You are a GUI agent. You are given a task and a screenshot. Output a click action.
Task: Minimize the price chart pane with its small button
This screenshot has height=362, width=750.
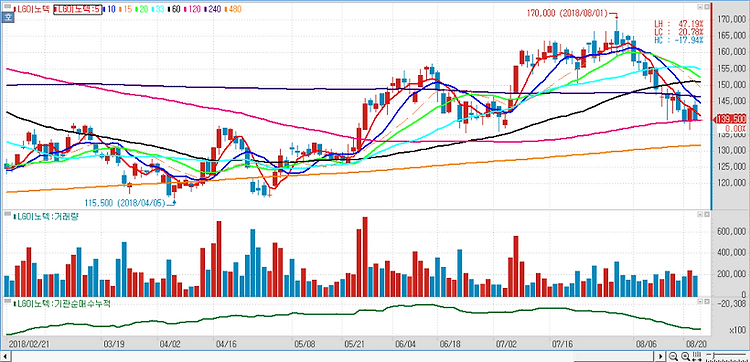[700, 7]
